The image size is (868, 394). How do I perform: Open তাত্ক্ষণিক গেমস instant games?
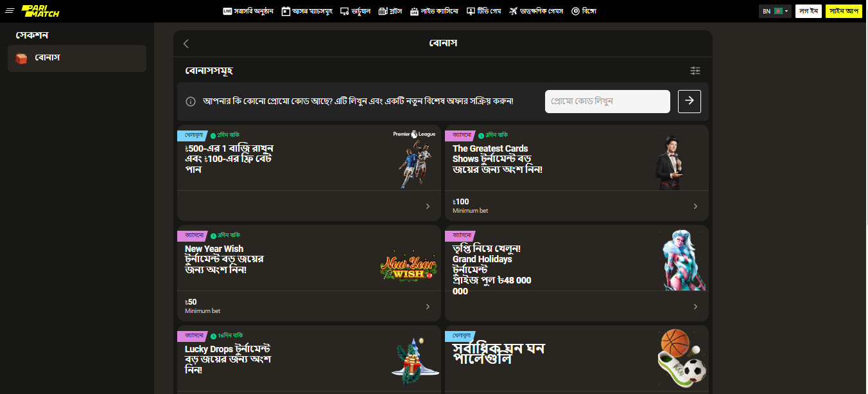click(x=536, y=11)
